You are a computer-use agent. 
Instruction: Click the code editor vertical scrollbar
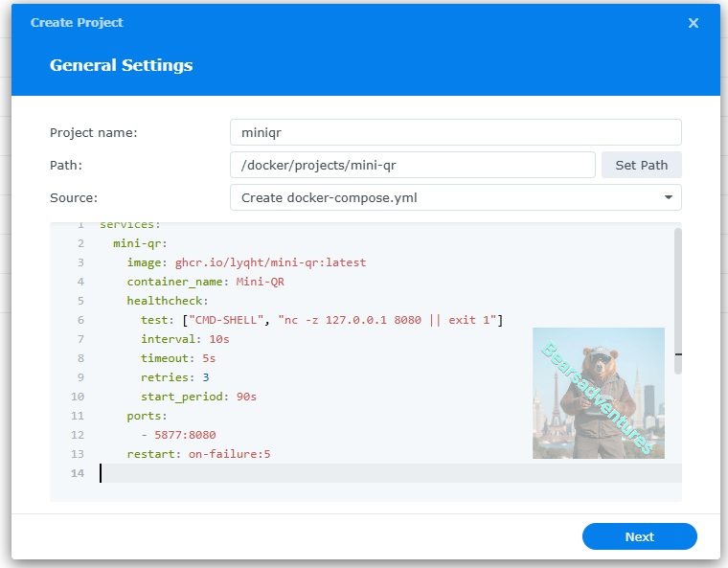(678, 301)
